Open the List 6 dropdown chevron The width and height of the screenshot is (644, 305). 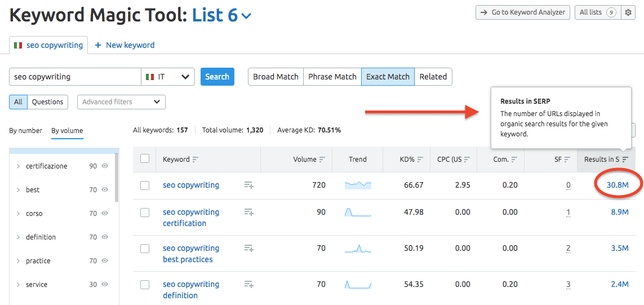pos(246,16)
